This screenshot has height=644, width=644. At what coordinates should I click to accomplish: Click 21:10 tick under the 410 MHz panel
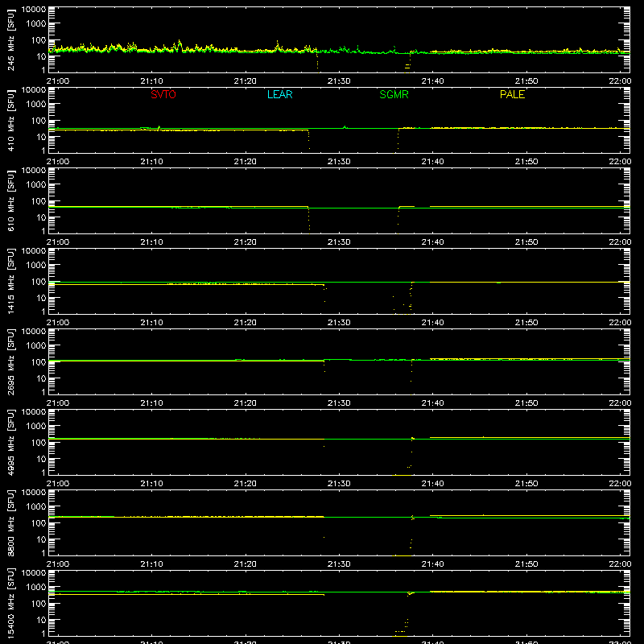[151, 162]
